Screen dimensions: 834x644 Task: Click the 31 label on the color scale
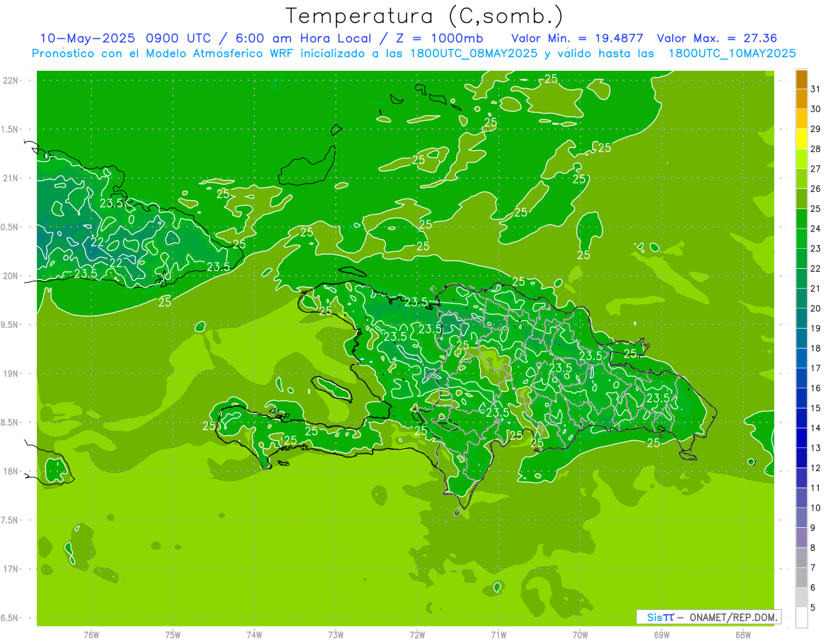816,89
